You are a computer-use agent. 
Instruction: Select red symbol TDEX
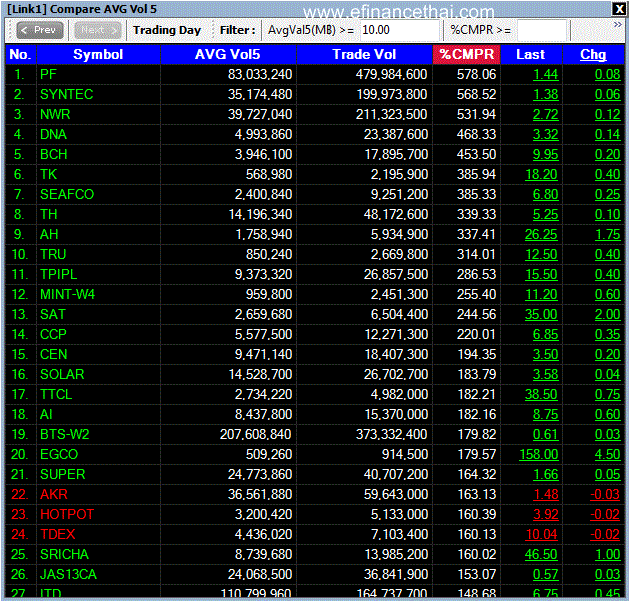[57, 534]
